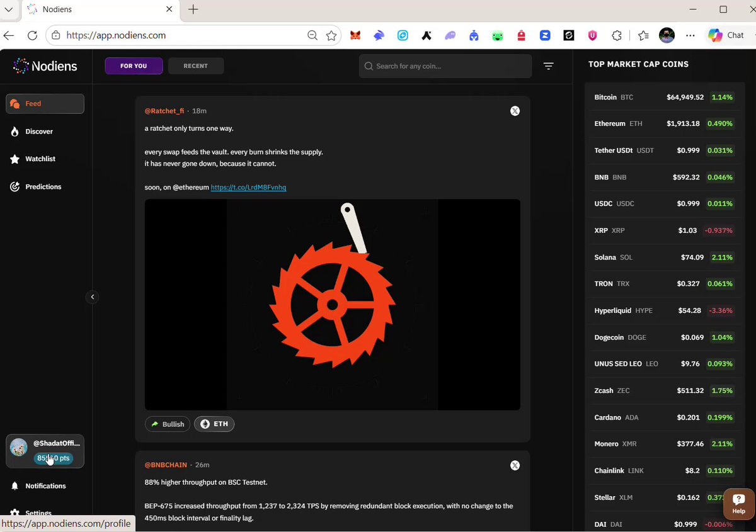
Task: Open the Copilot Chat button
Action: tap(726, 35)
